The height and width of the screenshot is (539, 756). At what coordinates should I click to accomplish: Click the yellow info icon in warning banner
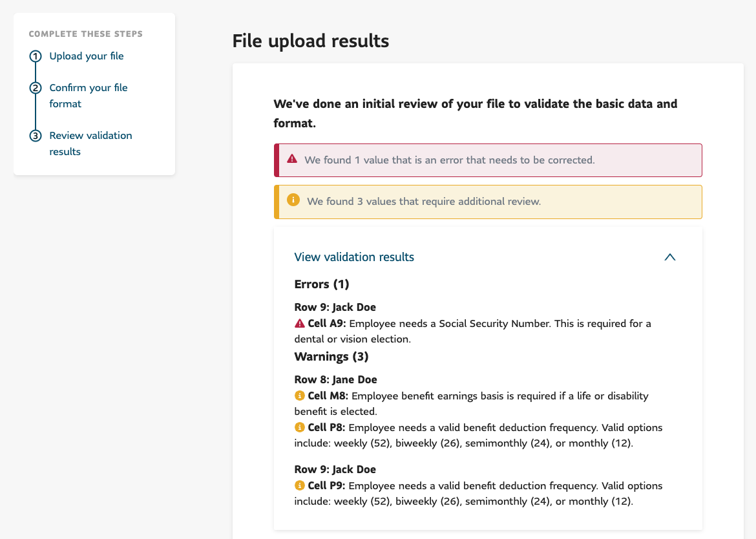click(293, 200)
